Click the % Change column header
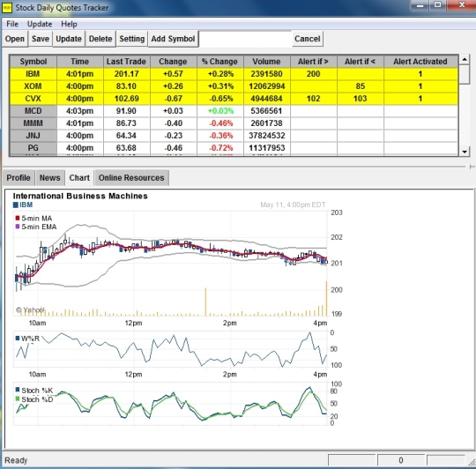 (219, 62)
